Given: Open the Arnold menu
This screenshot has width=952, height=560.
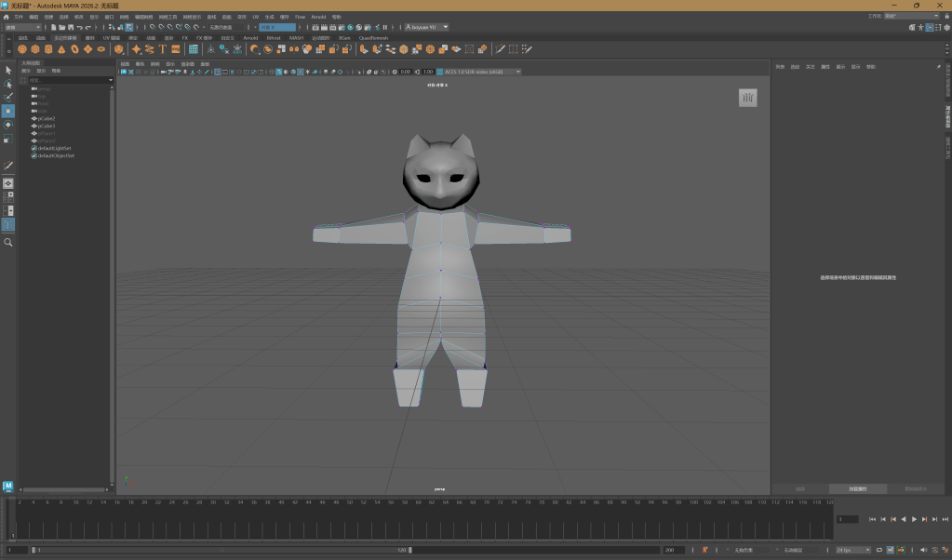Looking at the screenshot, I should [x=318, y=17].
